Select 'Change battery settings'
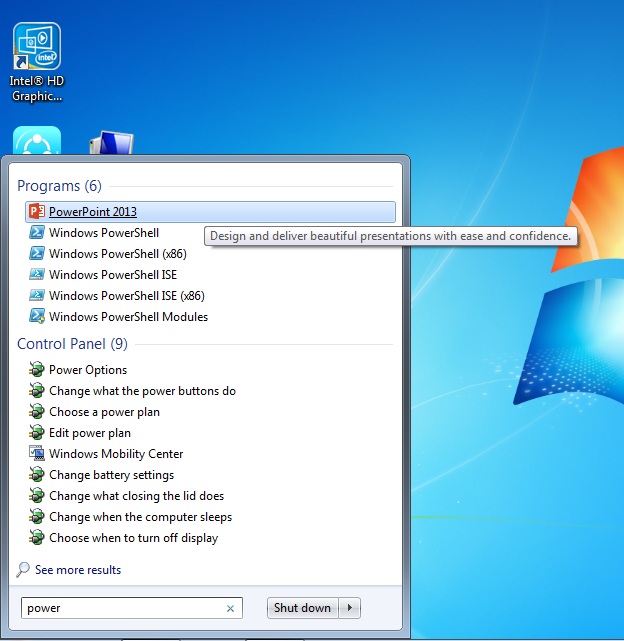Screen dimensions: 624x641 pos(112,475)
